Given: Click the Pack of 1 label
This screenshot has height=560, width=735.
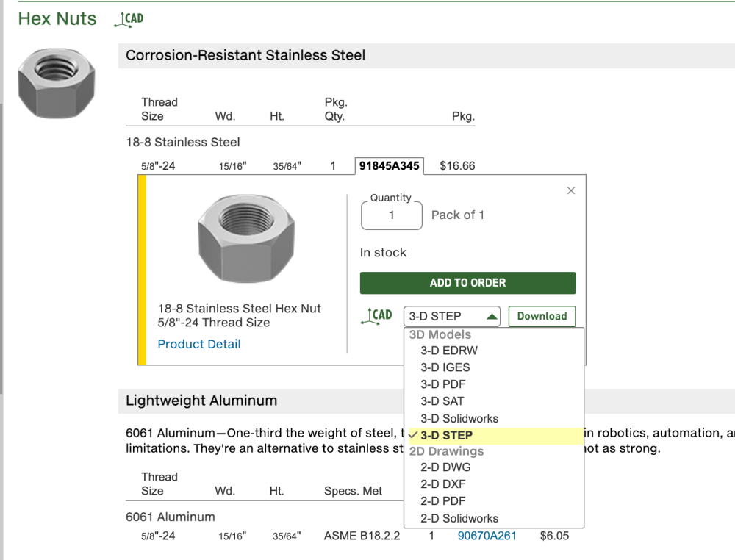Looking at the screenshot, I should (x=457, y=215).
